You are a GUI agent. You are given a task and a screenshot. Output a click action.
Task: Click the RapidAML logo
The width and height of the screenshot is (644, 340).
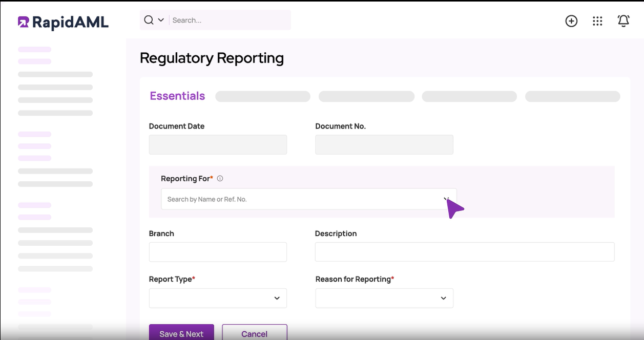pos(63,22)
